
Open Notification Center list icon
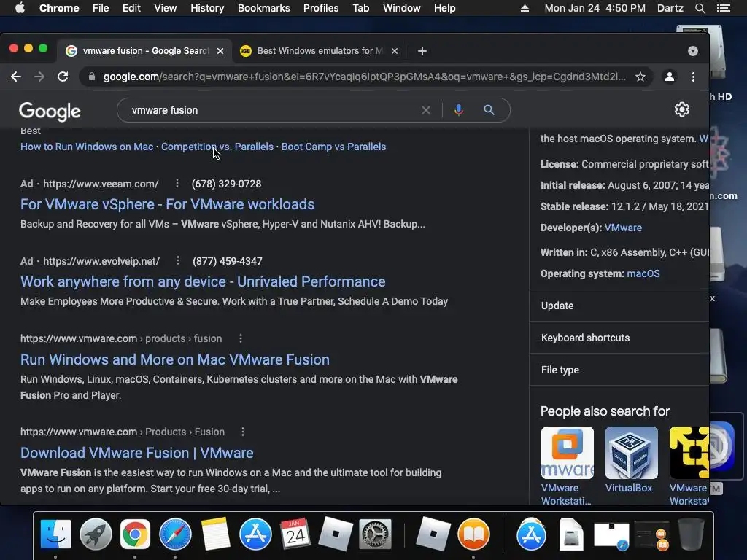724,8
